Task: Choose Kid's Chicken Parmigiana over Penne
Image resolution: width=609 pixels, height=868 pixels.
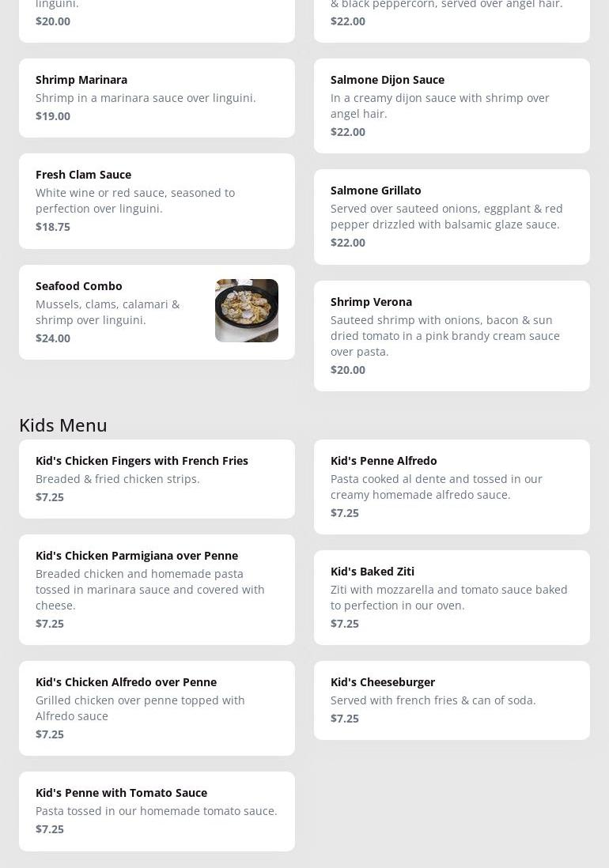Action: 157,589
